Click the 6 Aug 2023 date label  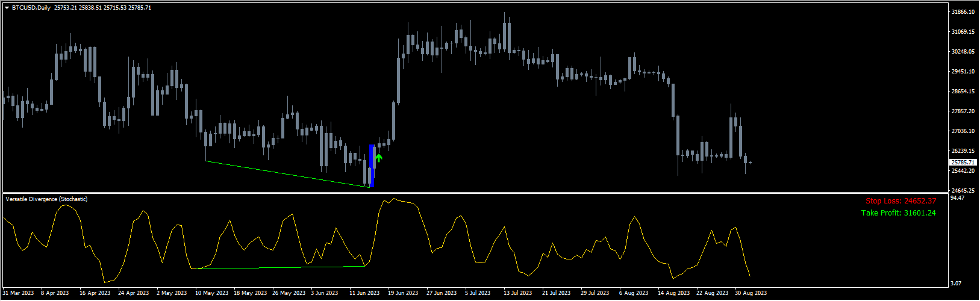coord(633,294)
